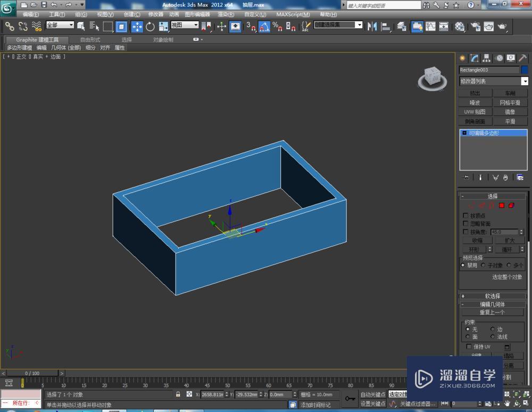
Task: Open the Mirror tool on the toolbar
Action: coord(372,25)
